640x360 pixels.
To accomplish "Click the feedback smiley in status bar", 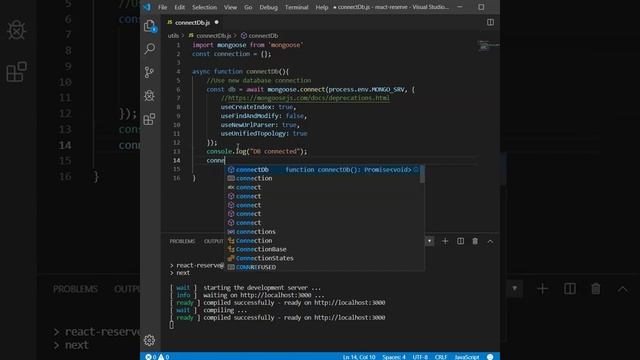I will [x=490, y=357].
